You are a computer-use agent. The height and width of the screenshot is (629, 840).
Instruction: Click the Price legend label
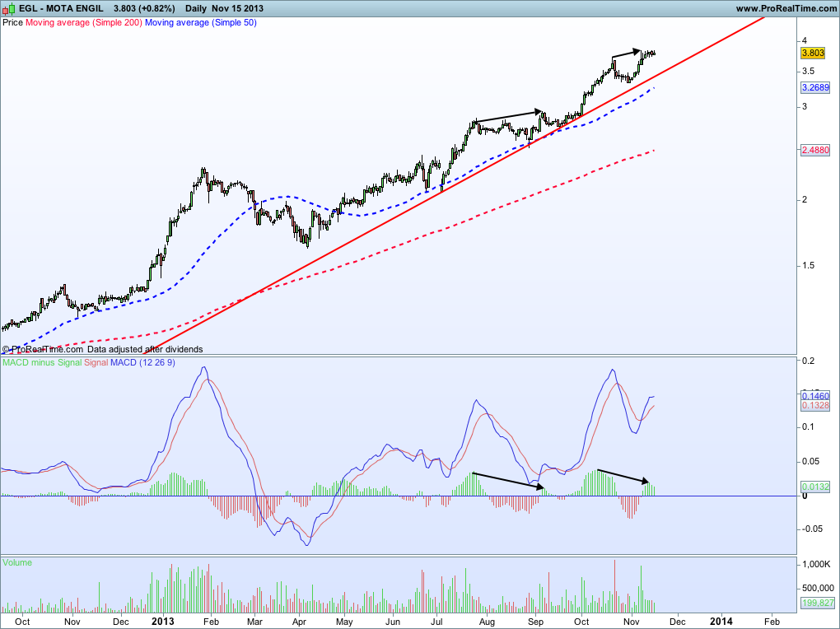click(x=13, y=22)
